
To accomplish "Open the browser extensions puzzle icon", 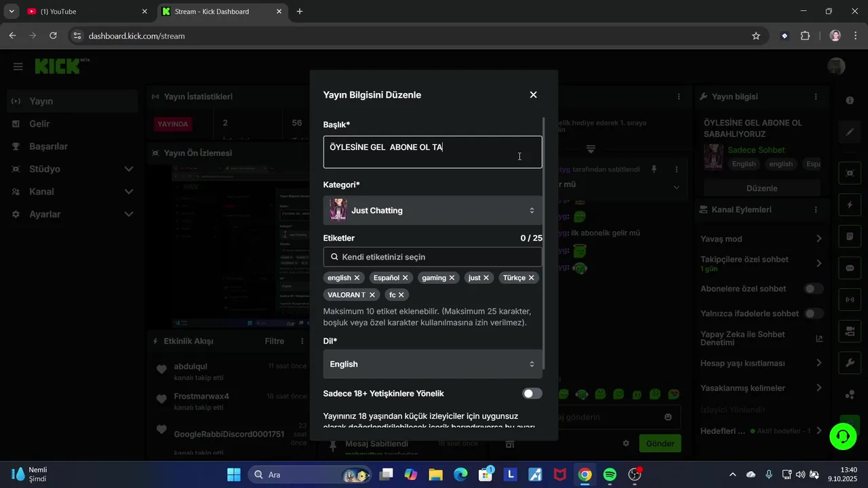I will (806, 36).
